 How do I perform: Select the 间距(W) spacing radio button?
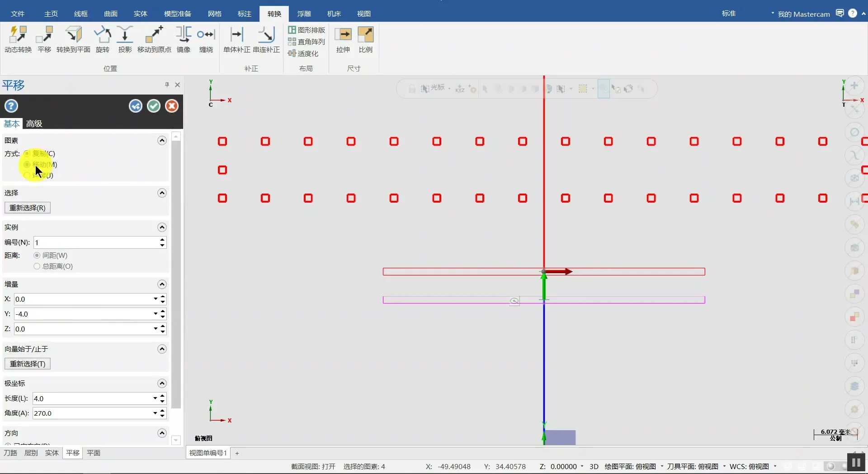click(37, 256)
